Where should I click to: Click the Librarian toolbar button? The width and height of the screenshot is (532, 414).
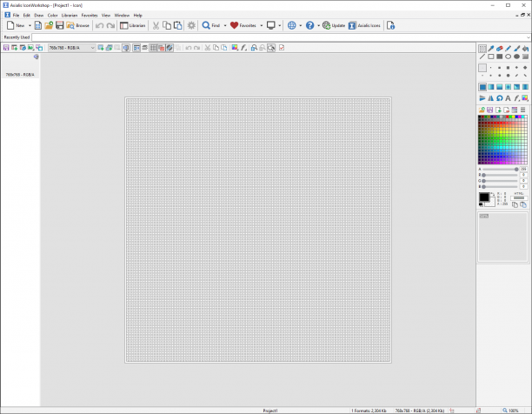coord(133,25)
